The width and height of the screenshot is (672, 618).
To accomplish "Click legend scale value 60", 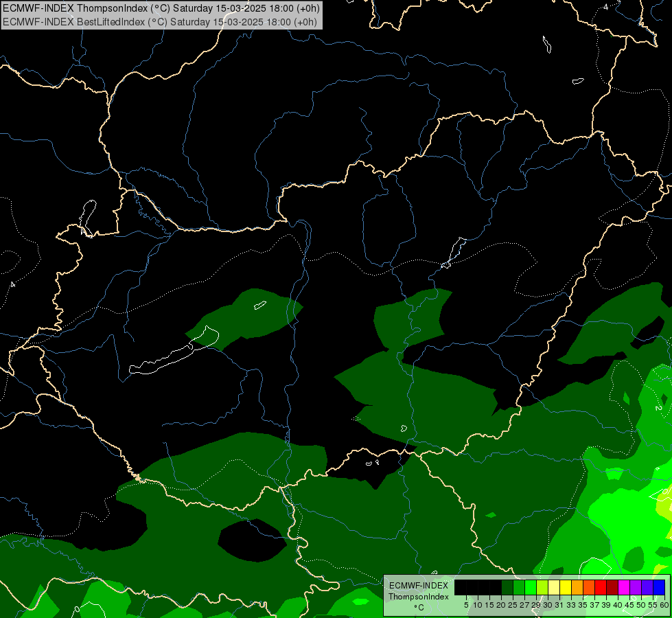I will coord(664,605).
